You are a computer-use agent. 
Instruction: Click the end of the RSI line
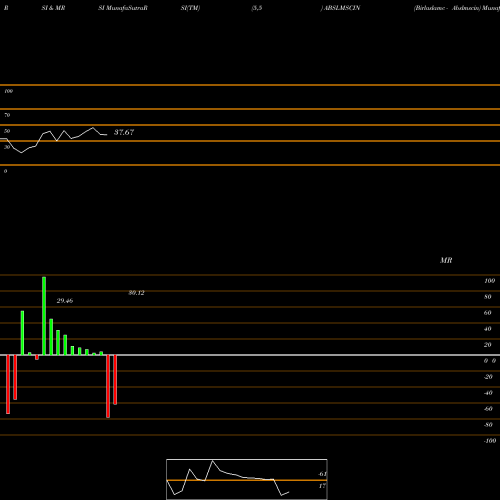[107, 135]
